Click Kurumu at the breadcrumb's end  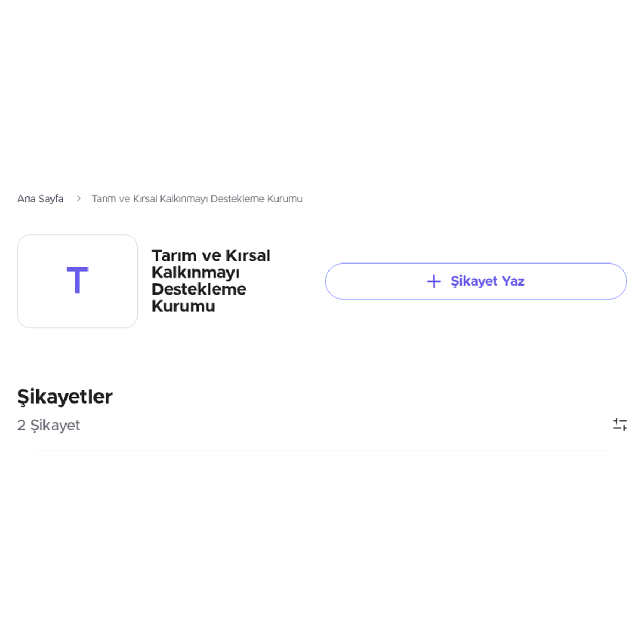[x=284, y=199]
